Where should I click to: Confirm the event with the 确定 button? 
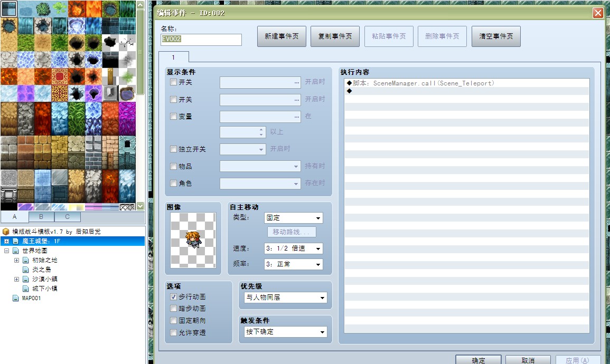(478, 360)
